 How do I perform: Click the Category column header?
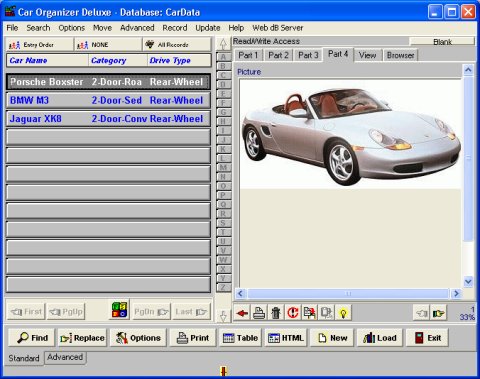[118, 60]
